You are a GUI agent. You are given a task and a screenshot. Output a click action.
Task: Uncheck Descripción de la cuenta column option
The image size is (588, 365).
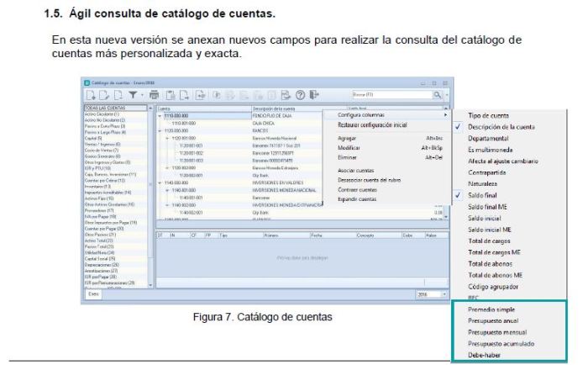pos(501,126)
